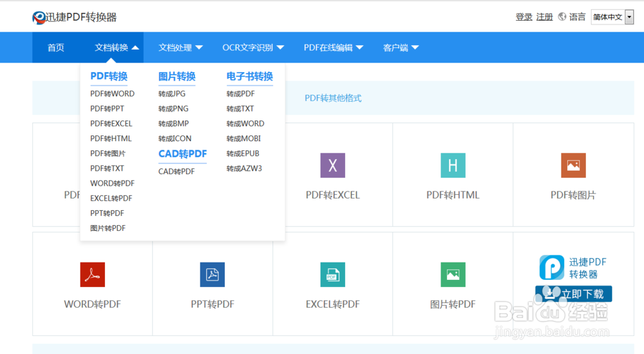
Task: Open the teal PDF转HTML tile icon
Action: pos(453,165)
